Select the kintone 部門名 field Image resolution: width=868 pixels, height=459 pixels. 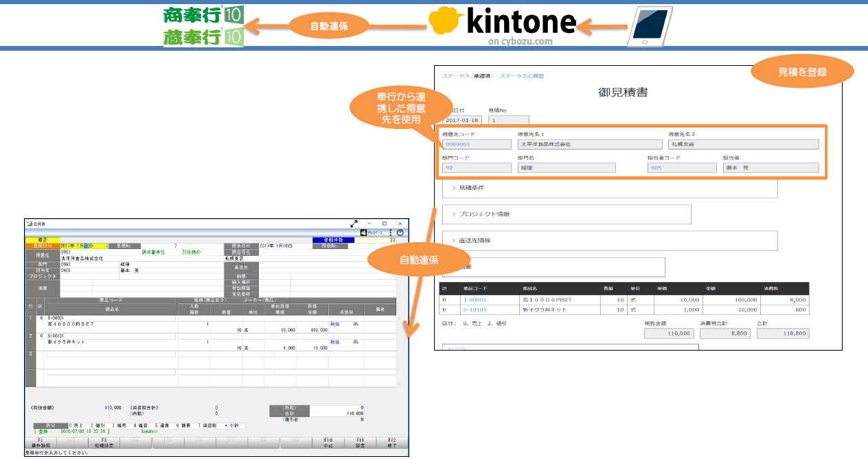coord(567,167)
